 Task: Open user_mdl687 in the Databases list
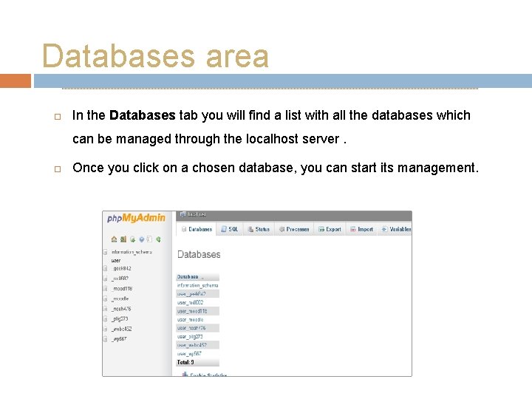click(190, 303)
